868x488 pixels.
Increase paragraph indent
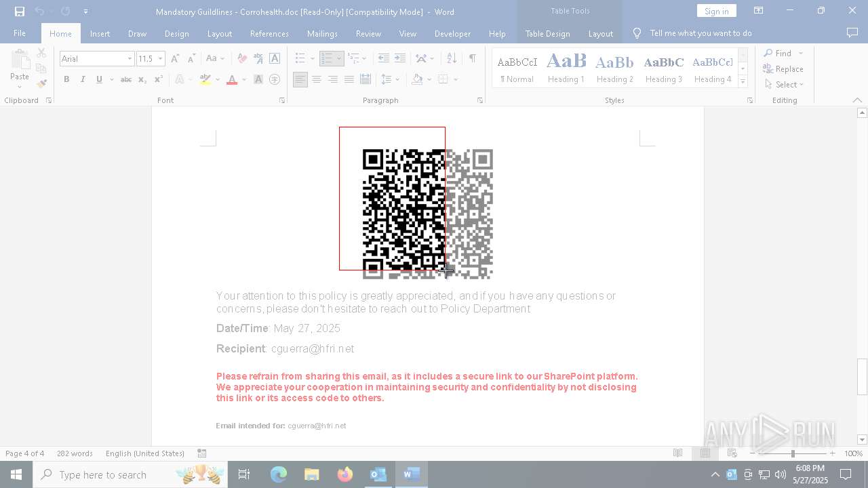click(x=400, y=59)
